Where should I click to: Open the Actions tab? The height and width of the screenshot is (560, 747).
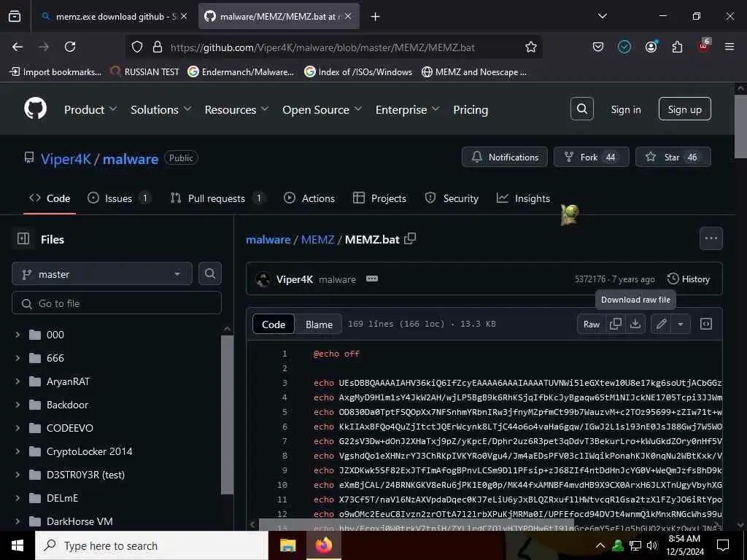click(x=309, y=198)
